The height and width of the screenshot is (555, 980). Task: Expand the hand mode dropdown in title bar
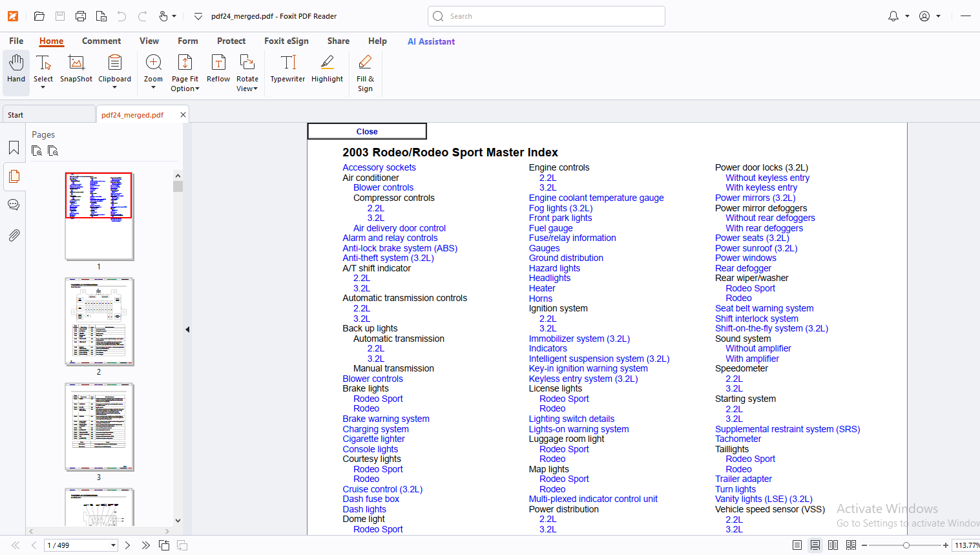pyautogui.click(x=174, y=16)
